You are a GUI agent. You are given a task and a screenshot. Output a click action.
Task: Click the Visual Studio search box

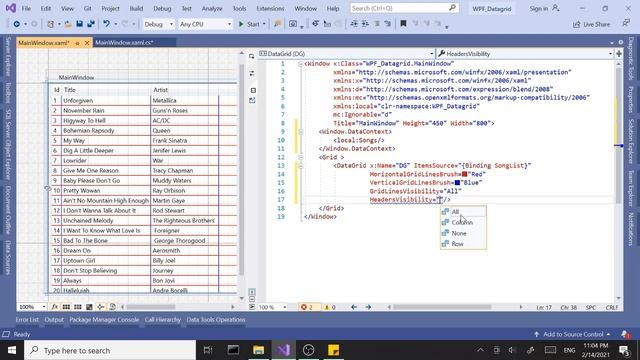tap(404, 8)
